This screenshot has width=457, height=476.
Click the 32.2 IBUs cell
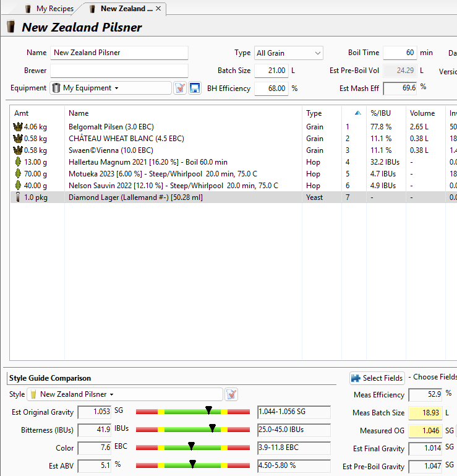click(385, 162)
